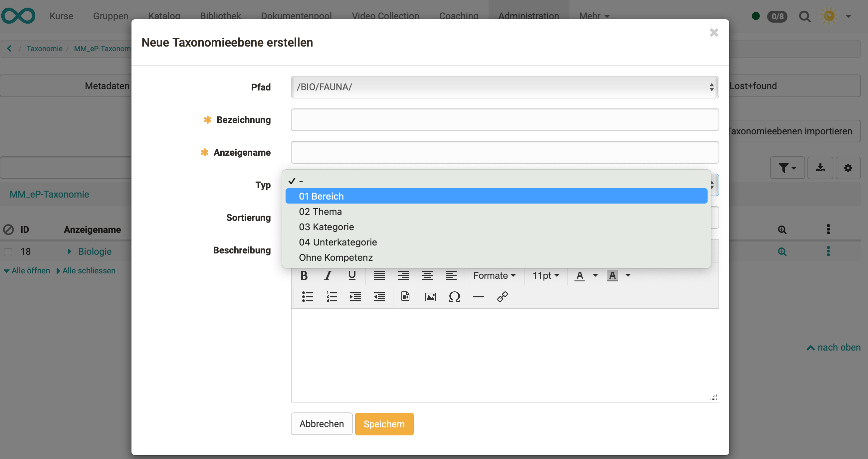868x459 pixels.
Task: Open text color picker arrow
Action: coord(595,275)
